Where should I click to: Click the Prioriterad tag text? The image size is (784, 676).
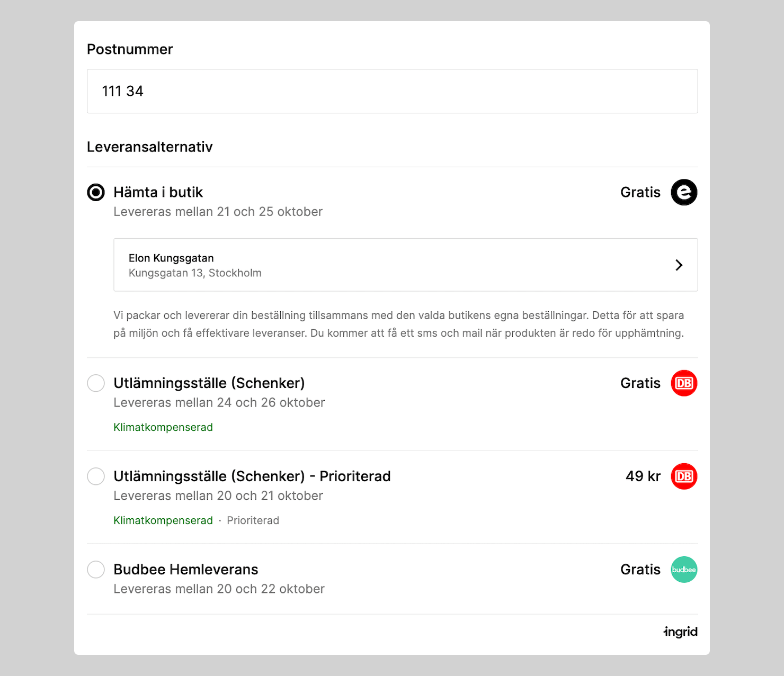pos(253,520)
